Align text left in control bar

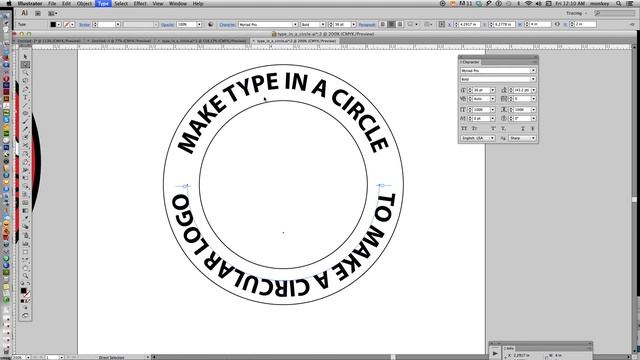point(382,24)
